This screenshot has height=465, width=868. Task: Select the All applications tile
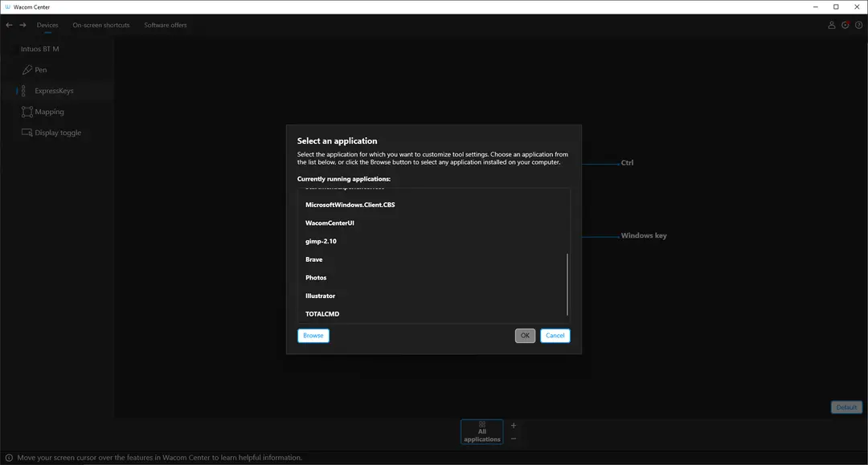tap(481, 432)
